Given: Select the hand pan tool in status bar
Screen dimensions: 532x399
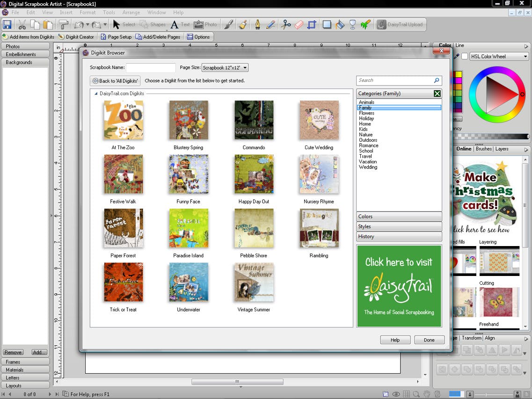Looking at the screenshot, I should click(427, 394).
